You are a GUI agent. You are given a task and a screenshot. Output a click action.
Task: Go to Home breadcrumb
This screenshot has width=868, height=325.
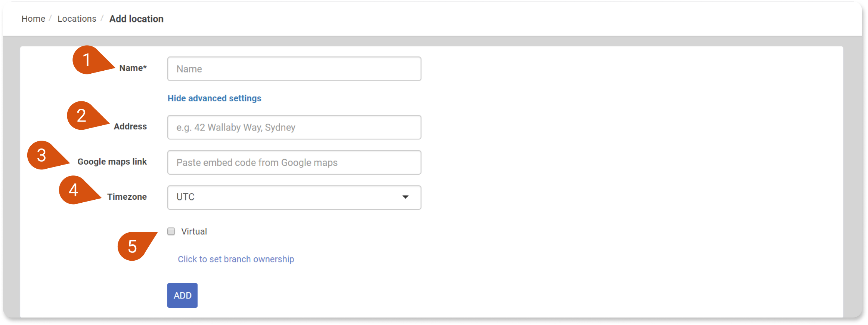click(33, 19)
